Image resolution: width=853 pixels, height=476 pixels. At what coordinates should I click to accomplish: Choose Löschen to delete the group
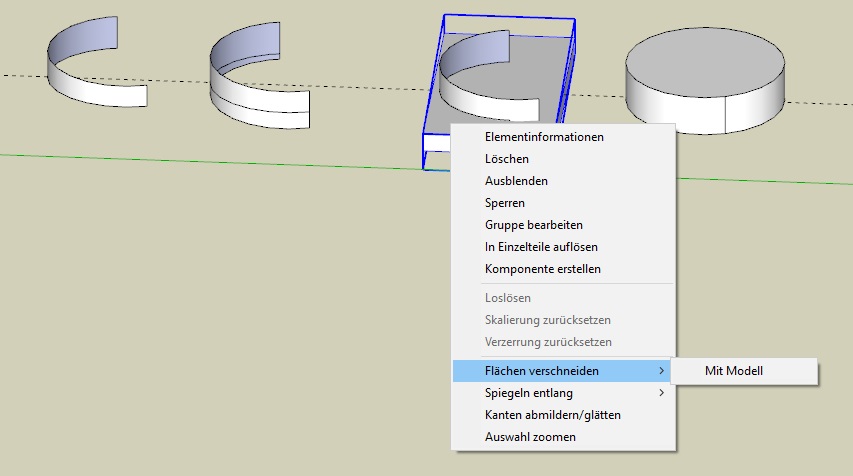[507, 159]
